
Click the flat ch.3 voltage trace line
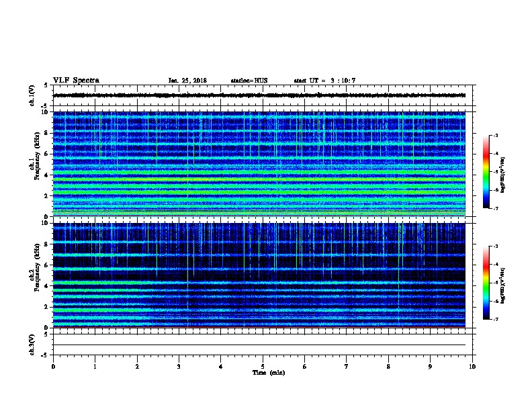point(259,345)
